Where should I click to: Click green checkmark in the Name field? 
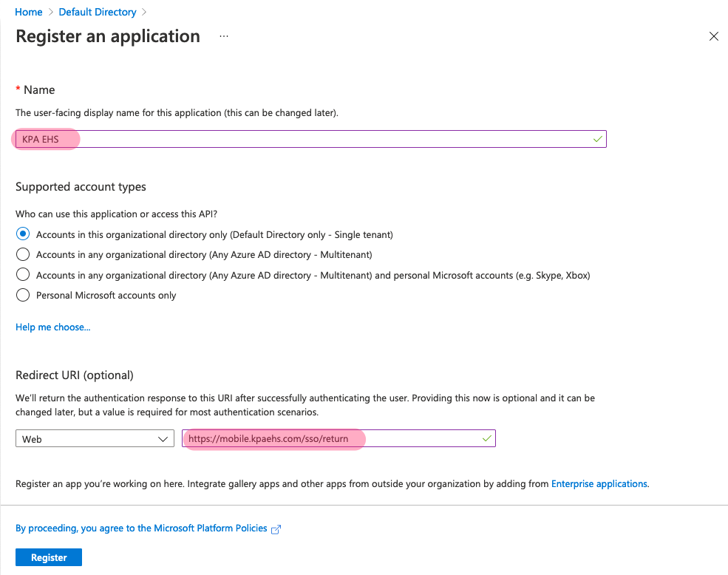pyautogui.click(x=597, y=139)
